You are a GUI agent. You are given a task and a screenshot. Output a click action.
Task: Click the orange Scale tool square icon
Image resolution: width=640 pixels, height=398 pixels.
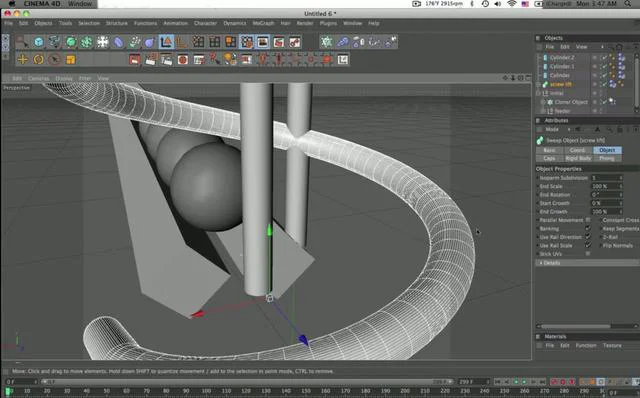[71, 60]
